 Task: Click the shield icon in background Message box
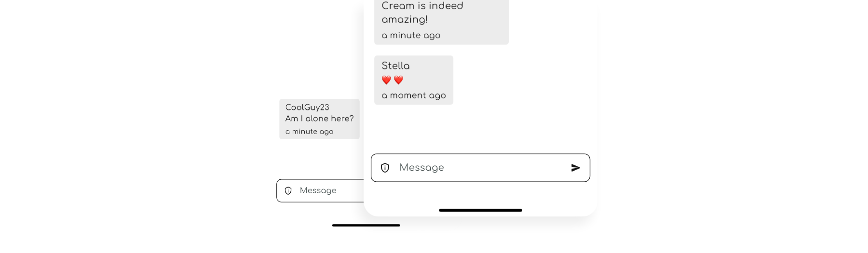pos(288,191)
